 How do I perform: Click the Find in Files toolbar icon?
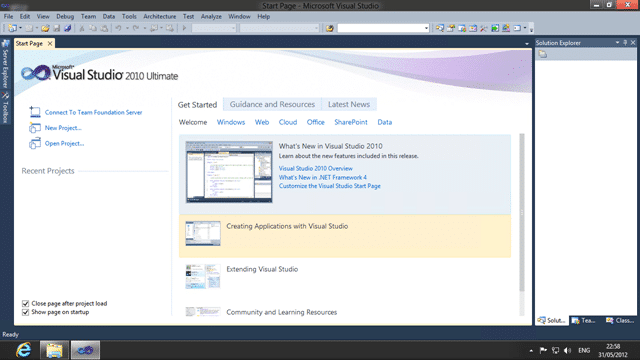[329, 28]
